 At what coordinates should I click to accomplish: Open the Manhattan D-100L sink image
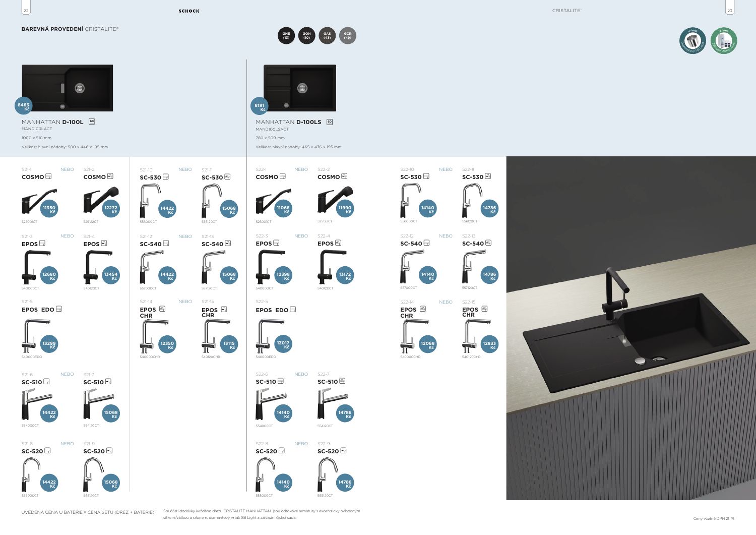[68, 88]
